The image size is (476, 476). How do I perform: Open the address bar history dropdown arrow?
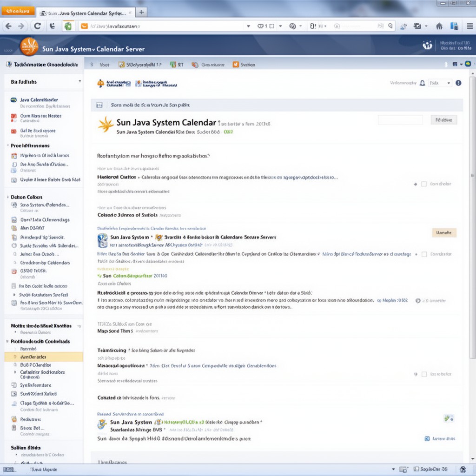click(x=248, y=26)
